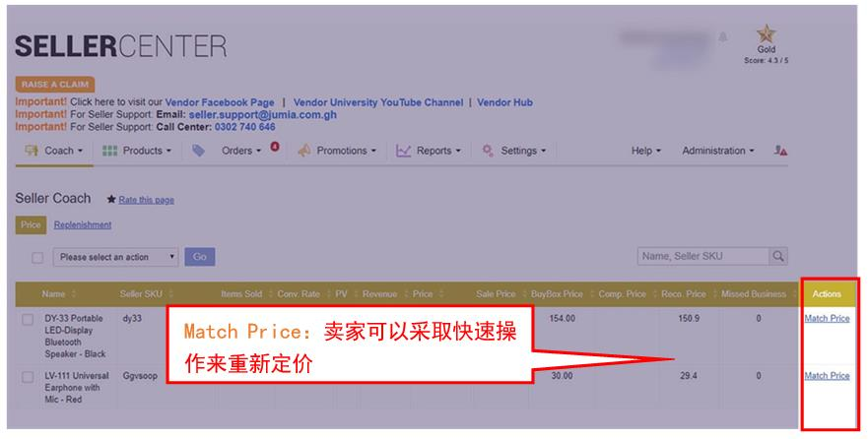Image resolution: width=868 pixels, height=439 pixels.
Task: Open Vendor University YouTube Channel link
Action: point(378,102)
